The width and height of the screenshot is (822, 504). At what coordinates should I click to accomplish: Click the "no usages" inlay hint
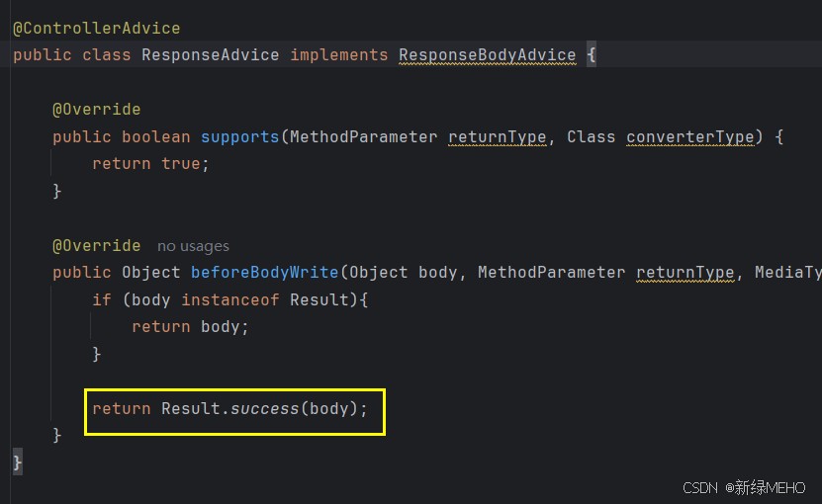coord(193,246)
